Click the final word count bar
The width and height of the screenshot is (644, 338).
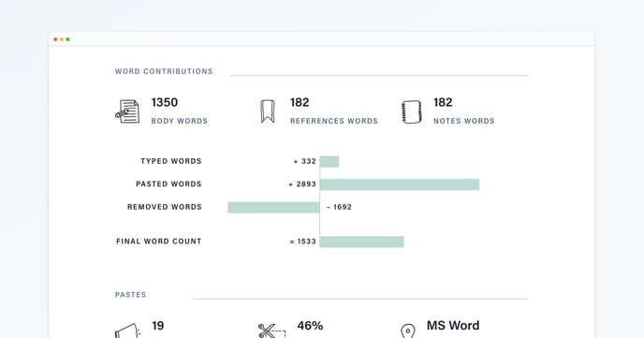tap(362, 242)
